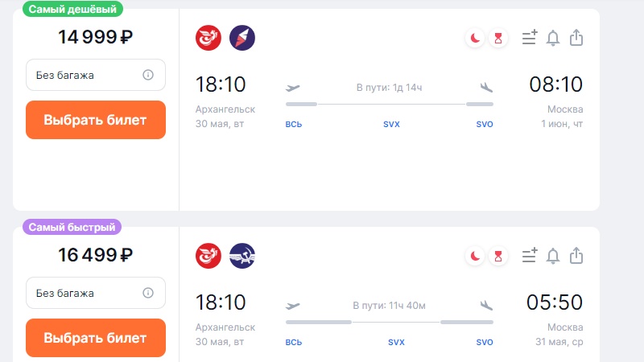The width and height of the screenshot is (644, 362).
Task: Share the 16 499₽ ticket
Action: [x=576, y=255]
